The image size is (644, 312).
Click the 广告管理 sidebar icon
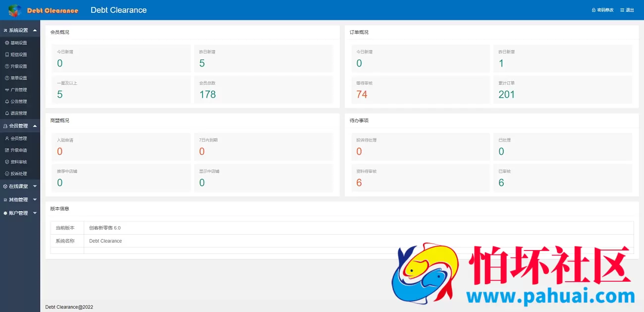pos(7,90)
